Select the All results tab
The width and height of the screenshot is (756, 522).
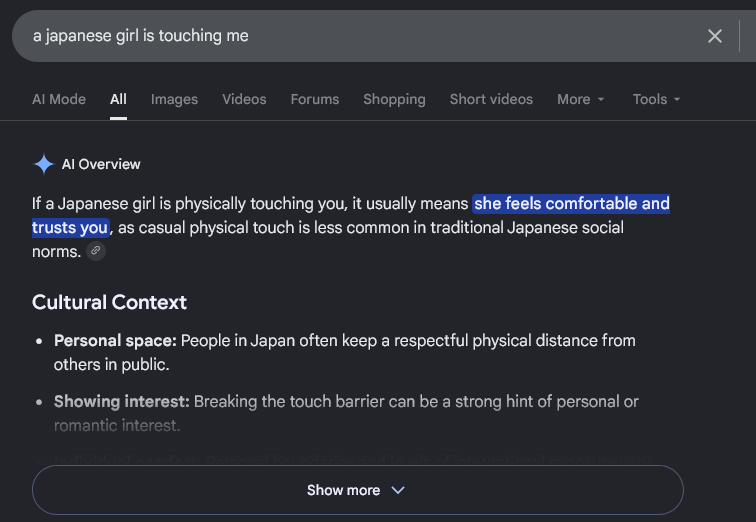pos(118,99)
